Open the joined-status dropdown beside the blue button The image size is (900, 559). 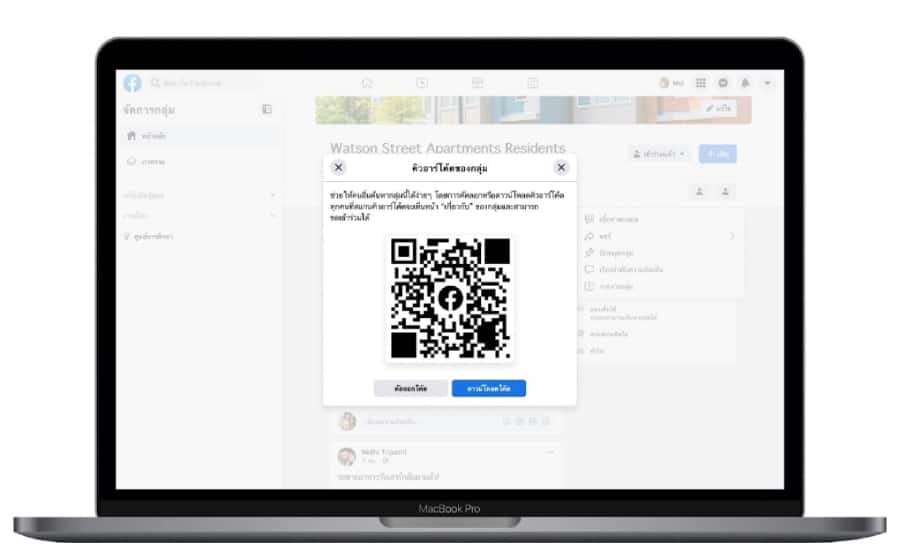click(x=658, y=154)
